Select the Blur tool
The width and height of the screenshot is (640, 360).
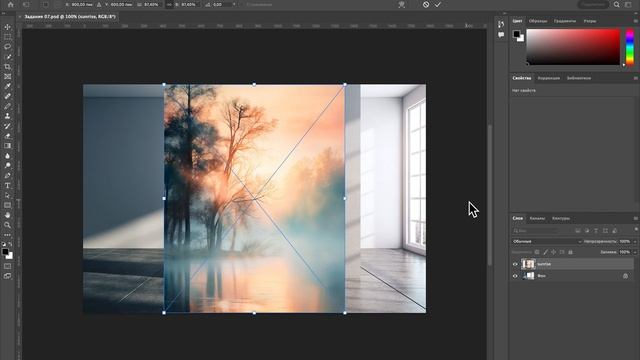(7, 156)
